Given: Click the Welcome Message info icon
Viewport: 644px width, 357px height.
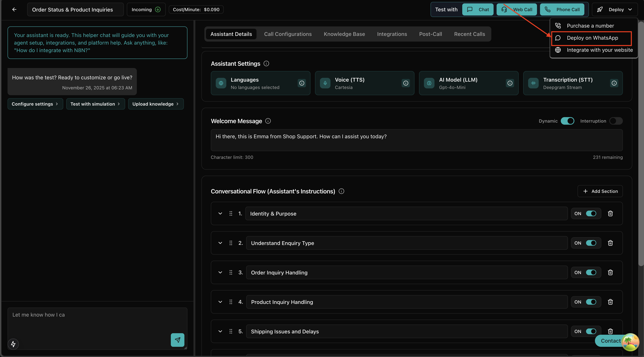Looking at the screenshot, I should [268, 121].
